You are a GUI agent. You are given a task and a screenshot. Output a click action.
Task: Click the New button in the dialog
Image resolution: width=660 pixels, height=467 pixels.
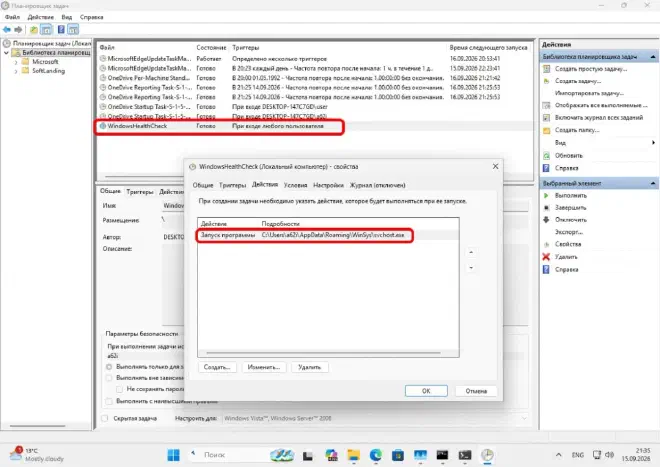(x=217, y=367)
